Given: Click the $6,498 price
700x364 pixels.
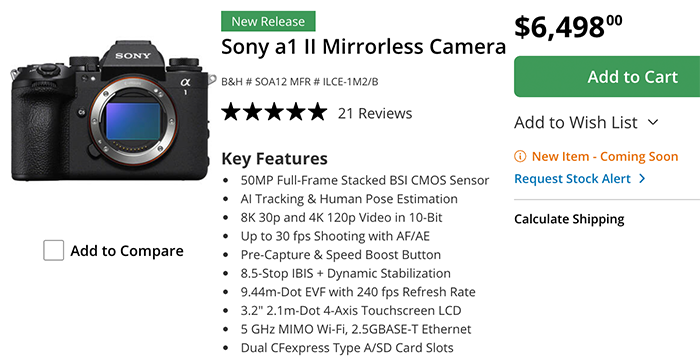Looking at the screenshot, I should click(568, 27).
